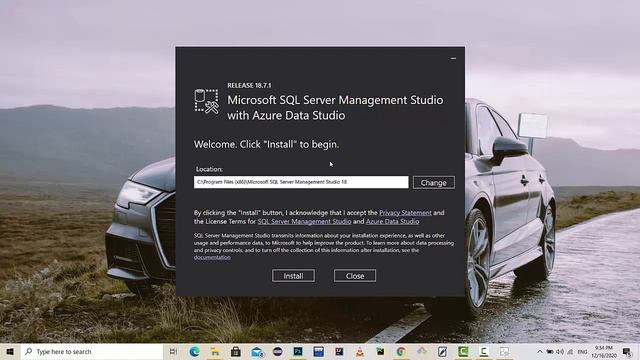Click the 'Welcome. Click "Install" to begin.' text
640x360 pixels.
pyautogui.click(x=266, y=144)
